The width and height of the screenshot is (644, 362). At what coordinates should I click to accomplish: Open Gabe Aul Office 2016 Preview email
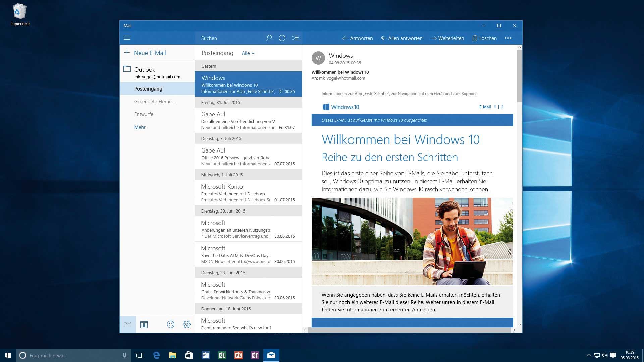pos(248,157)
